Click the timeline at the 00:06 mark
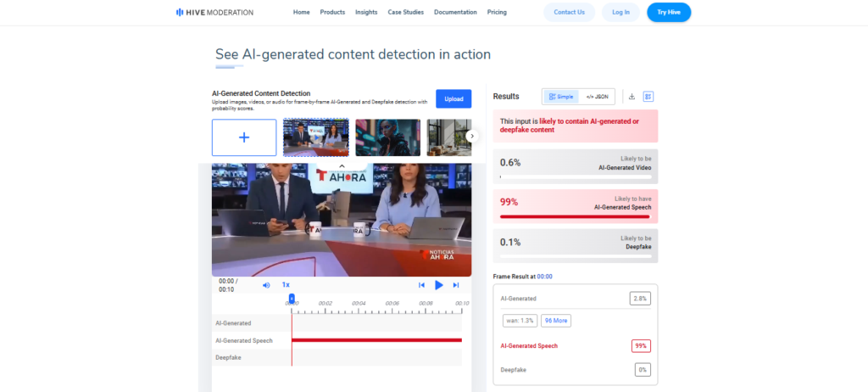 tap(392, 304)
